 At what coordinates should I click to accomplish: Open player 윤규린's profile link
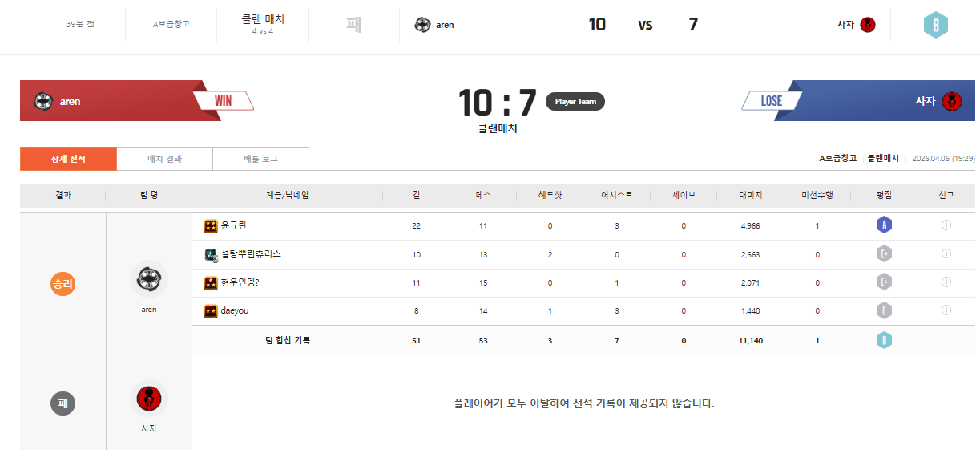234,226
